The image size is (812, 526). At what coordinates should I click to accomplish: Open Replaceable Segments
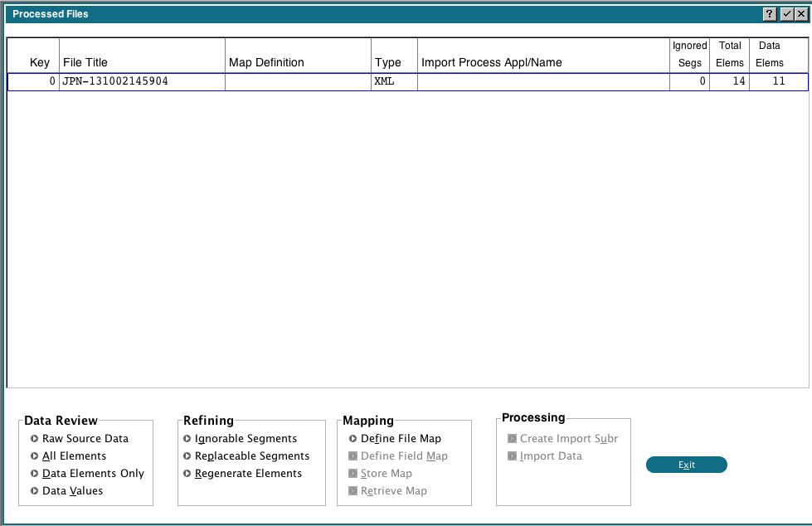point(252,455)
